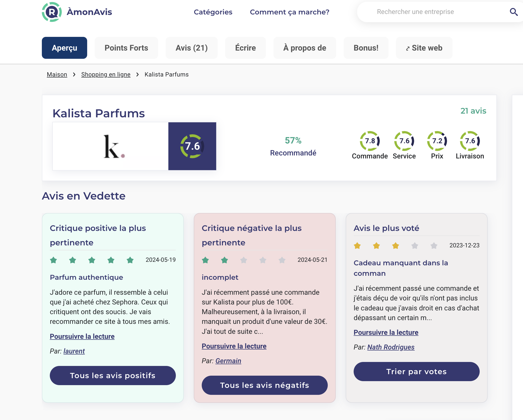This screenshot has width=523, height=420.
Task: Open the Avis (21) tab
Action: click(192, 48)
